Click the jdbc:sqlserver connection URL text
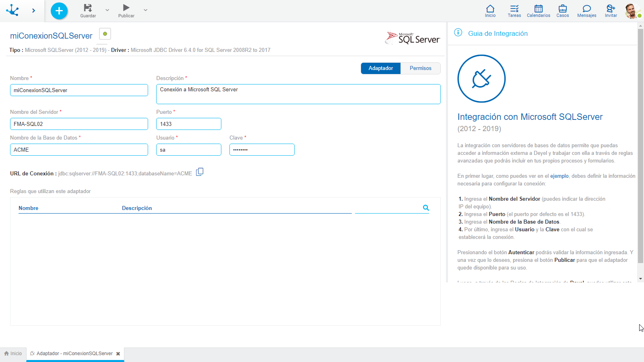 tap(125, 174)
